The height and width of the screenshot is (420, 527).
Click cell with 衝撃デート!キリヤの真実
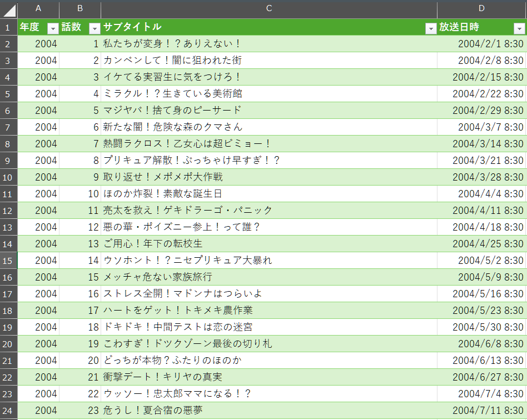pos(163,377)
